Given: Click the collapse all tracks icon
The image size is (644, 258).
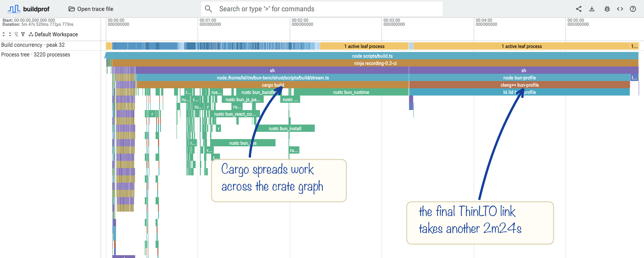Looking at the screenshot, I should pos(10,35).
